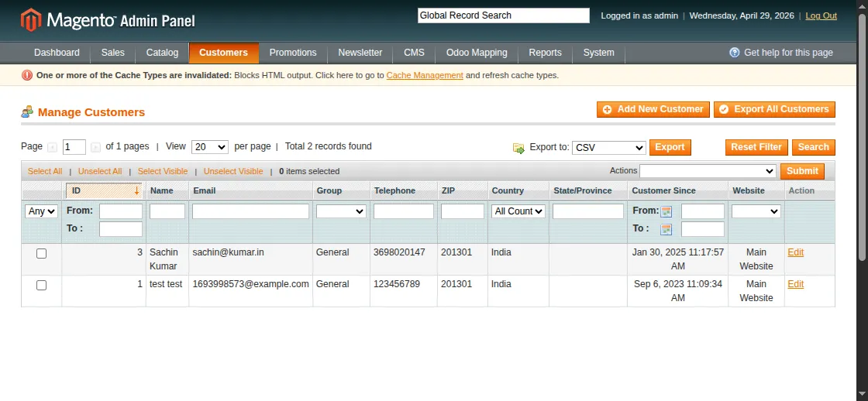Click the Log Out link

click(x=821, y=15)
